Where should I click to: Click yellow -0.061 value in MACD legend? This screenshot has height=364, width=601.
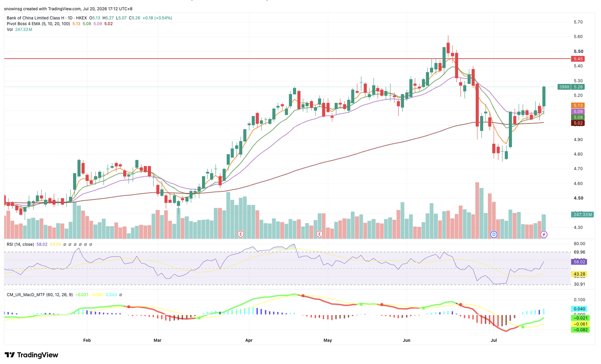97,295
